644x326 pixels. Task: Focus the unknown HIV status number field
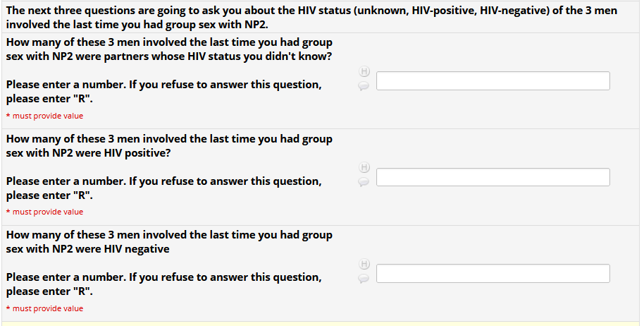493,80
